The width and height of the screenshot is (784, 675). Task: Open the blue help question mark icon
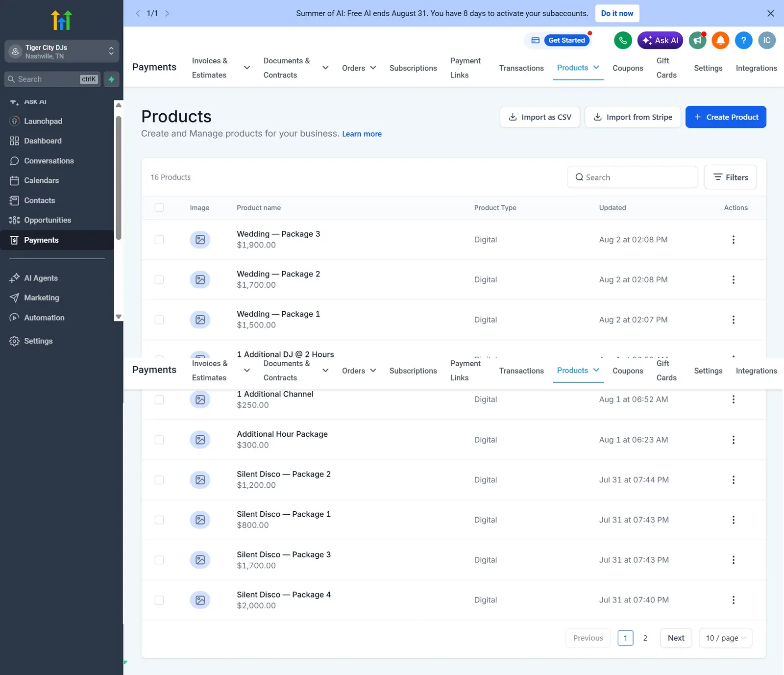[x=743, y=40]
